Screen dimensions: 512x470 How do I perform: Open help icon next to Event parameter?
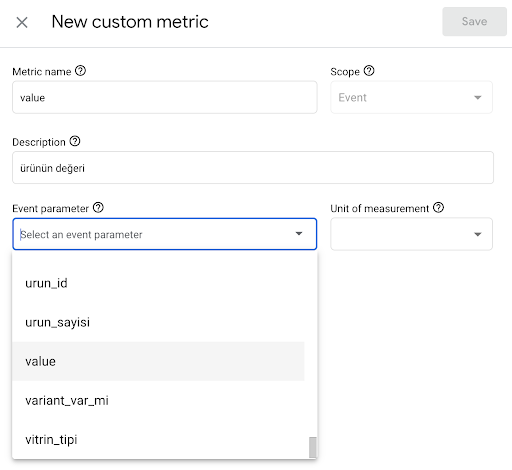click(98, 208)
